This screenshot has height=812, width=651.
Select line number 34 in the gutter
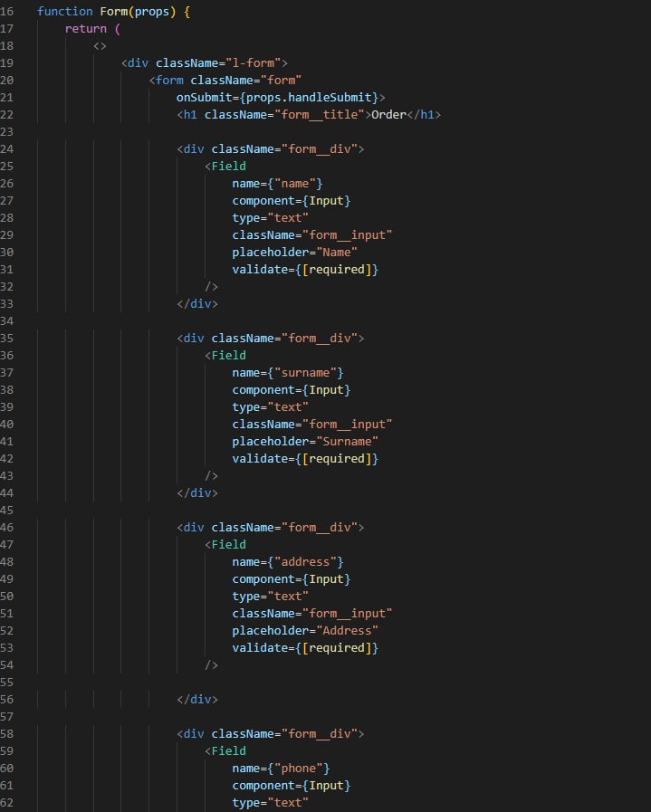pyautogui.click(x=6, y=320)
